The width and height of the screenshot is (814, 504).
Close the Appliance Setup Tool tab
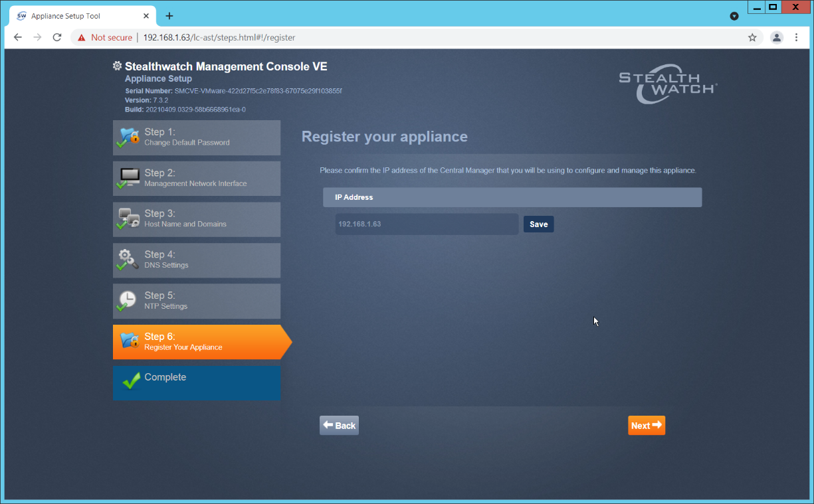pos(148,16)
